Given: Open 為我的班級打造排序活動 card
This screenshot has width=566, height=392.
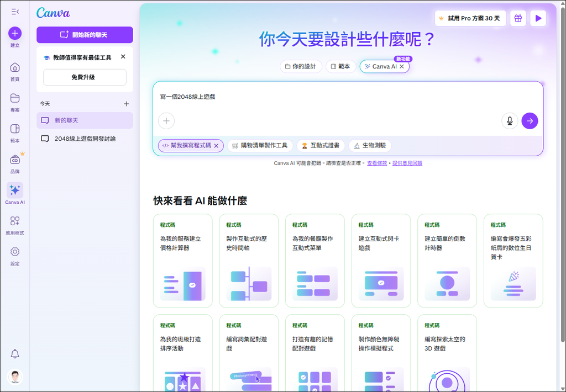Looking at the screenshot, I should (182, 353).
